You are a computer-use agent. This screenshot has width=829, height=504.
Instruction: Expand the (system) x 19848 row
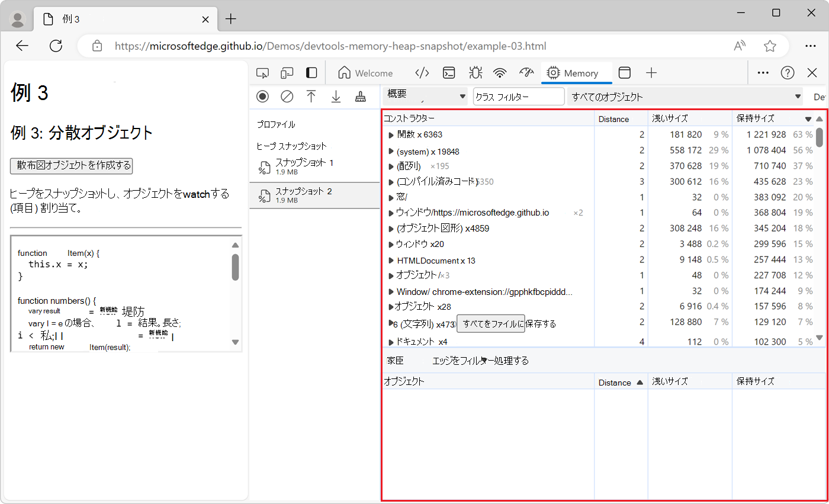point(391,151)
